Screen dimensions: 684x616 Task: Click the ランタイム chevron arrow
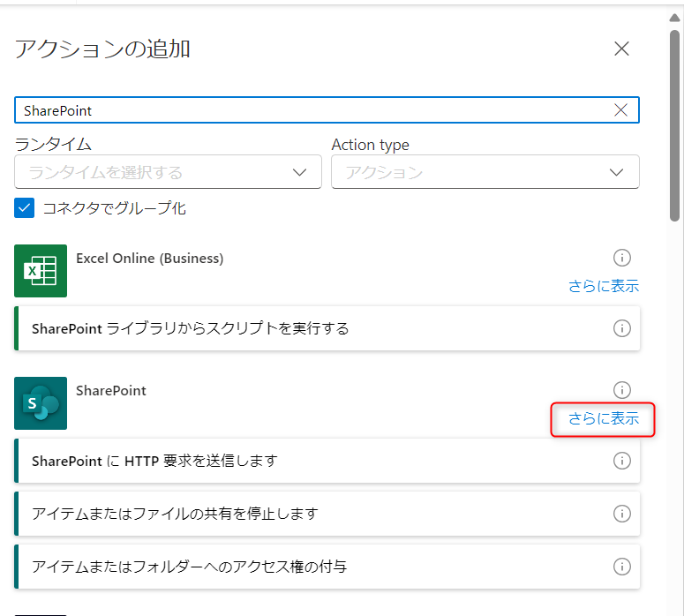pos(299,172)
